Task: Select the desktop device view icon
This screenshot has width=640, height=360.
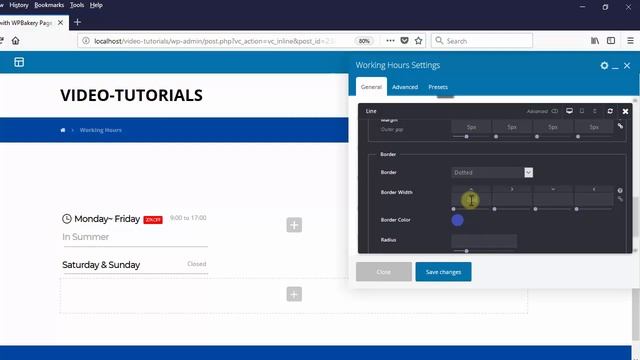Action: tap(569, 111)
